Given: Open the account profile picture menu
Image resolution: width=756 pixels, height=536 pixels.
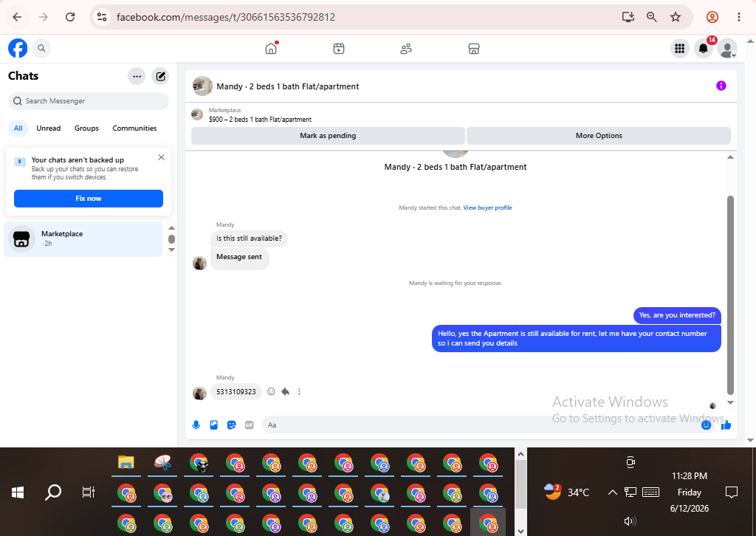Looking at the screenshot, I should tap(727, 48).
